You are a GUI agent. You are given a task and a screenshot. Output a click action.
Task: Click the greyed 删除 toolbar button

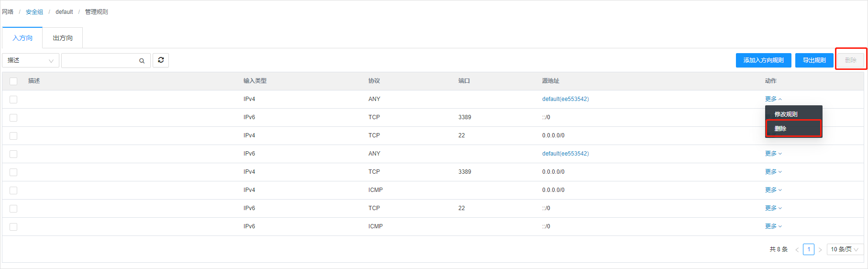(850, 60)
